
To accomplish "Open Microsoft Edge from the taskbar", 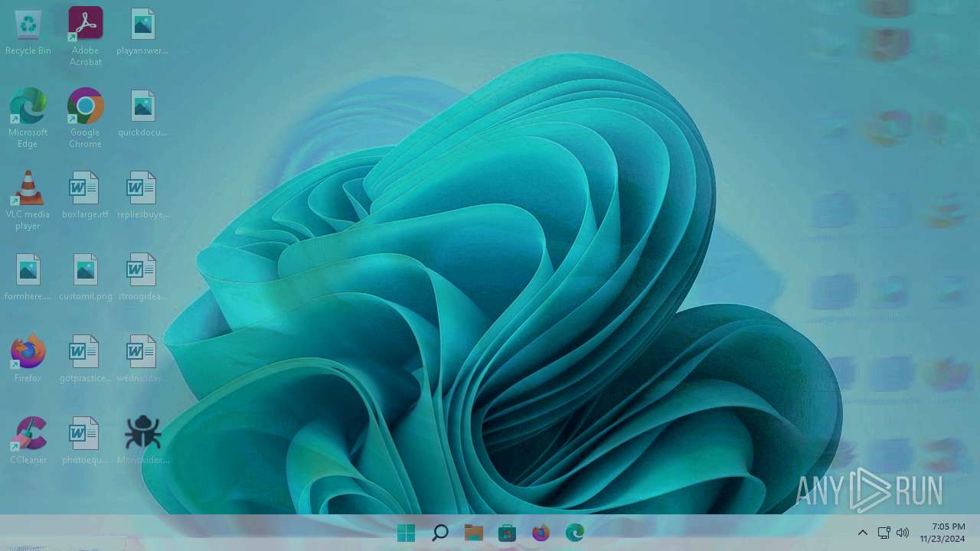I will pyautogui.click(x=575, y=533).
